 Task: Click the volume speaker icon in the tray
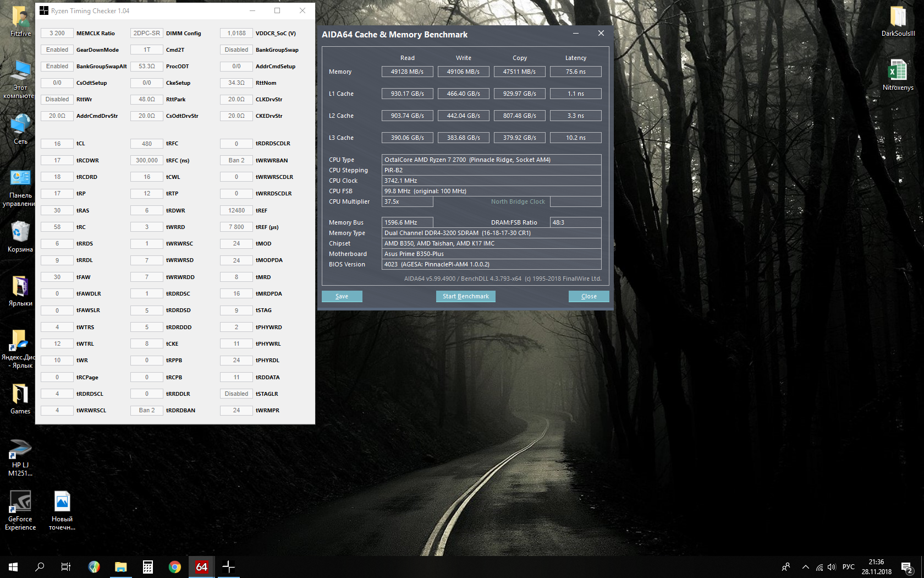coord(832,567)
